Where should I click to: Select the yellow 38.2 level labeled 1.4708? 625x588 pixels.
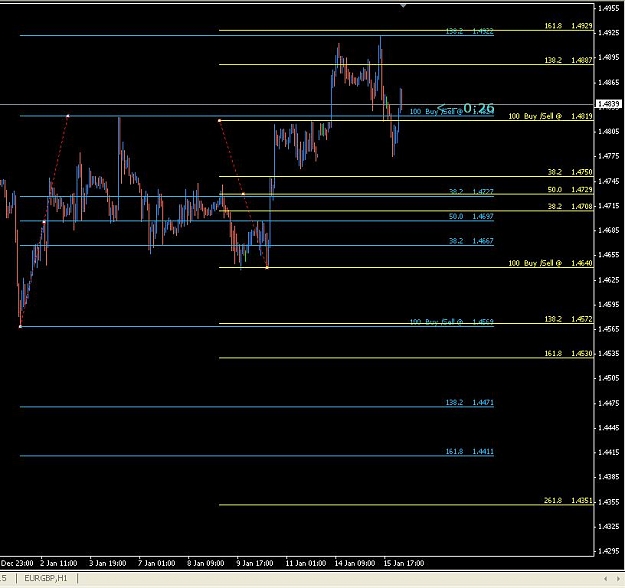(x=570, y=206)
